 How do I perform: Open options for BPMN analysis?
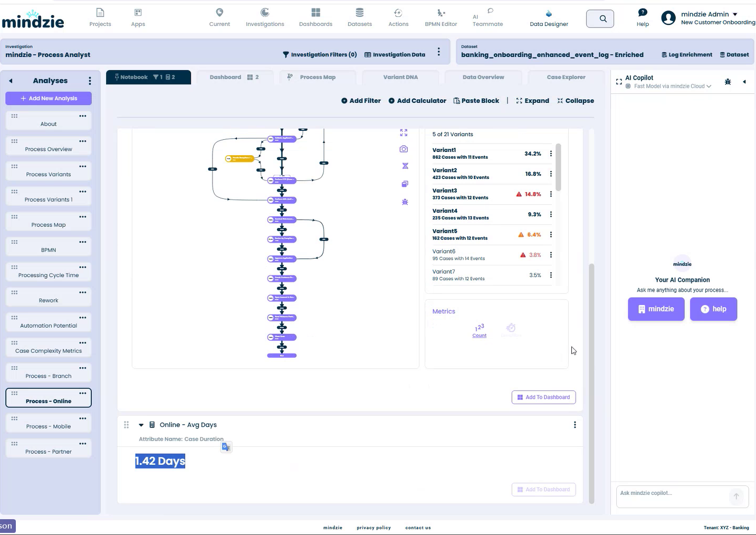click(83, 242)
